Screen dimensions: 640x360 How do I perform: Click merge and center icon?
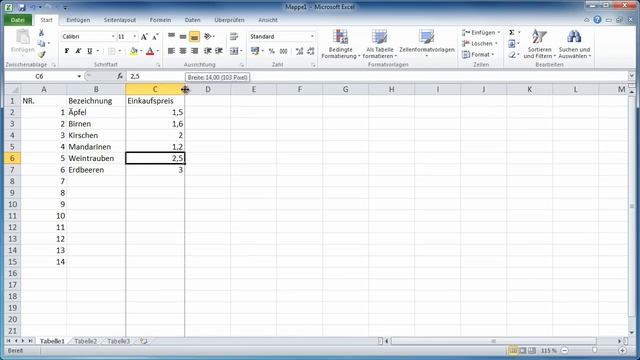click(x=234, y=51)
